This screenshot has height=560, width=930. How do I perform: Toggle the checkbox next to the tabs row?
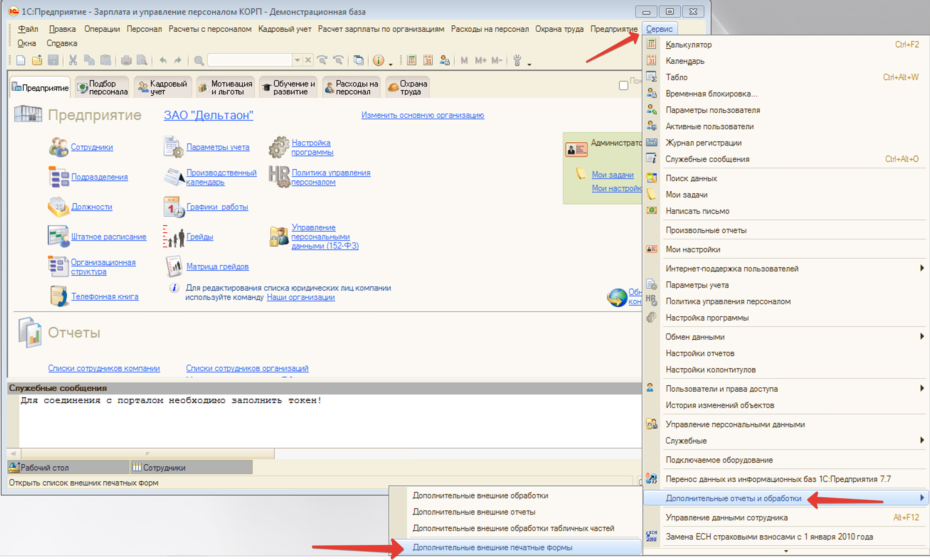623,85
